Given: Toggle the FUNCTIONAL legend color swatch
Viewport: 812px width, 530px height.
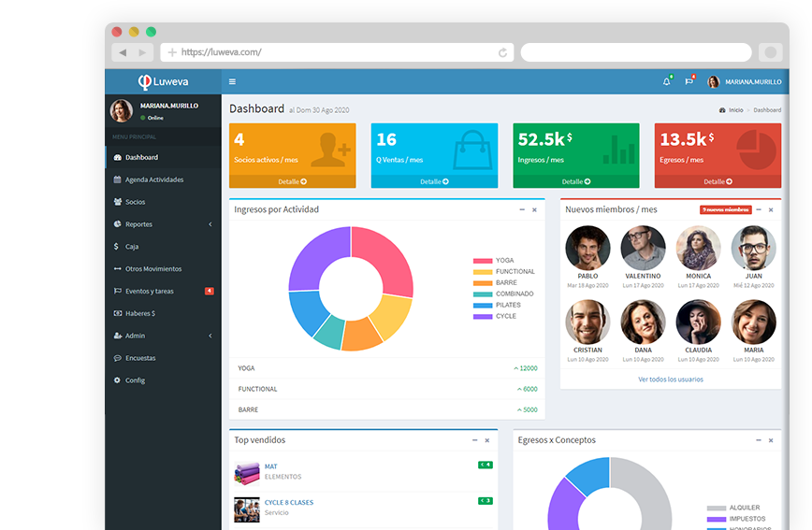Looking at the screenshot, I should click(x=482, y=272).
